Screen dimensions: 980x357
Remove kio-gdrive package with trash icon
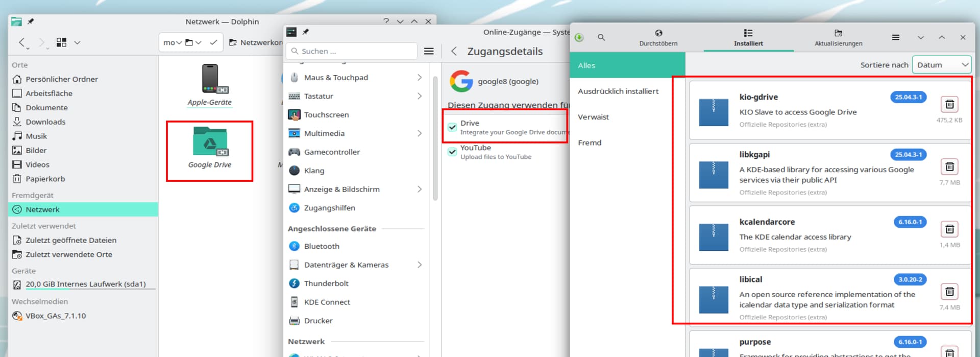click(949, 104)
